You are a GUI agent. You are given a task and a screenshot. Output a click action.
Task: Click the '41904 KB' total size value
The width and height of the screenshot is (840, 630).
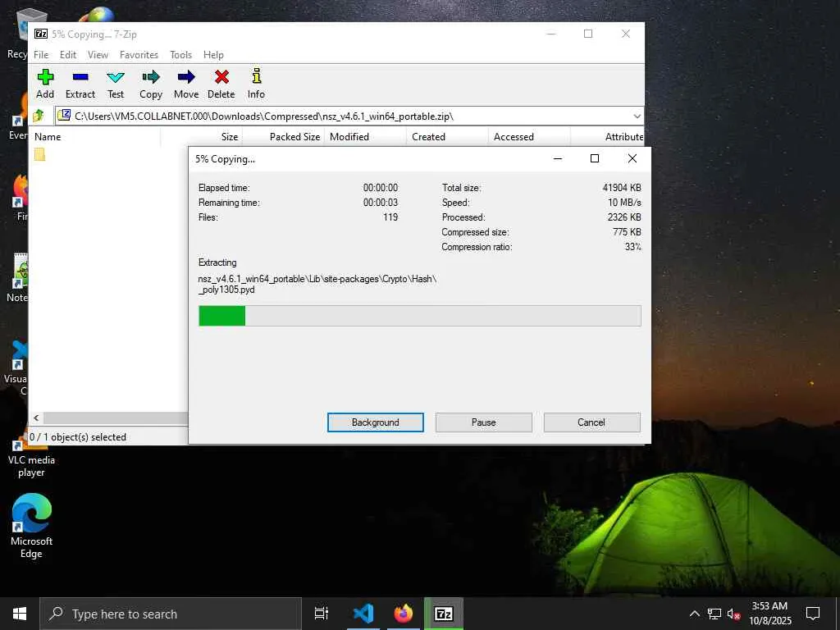pos(622,188)
